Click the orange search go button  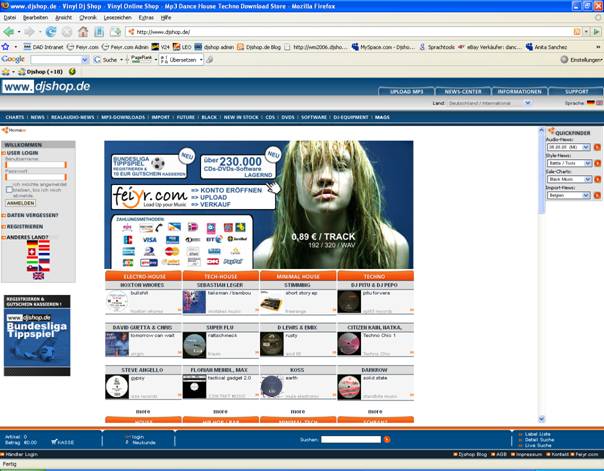387,439
